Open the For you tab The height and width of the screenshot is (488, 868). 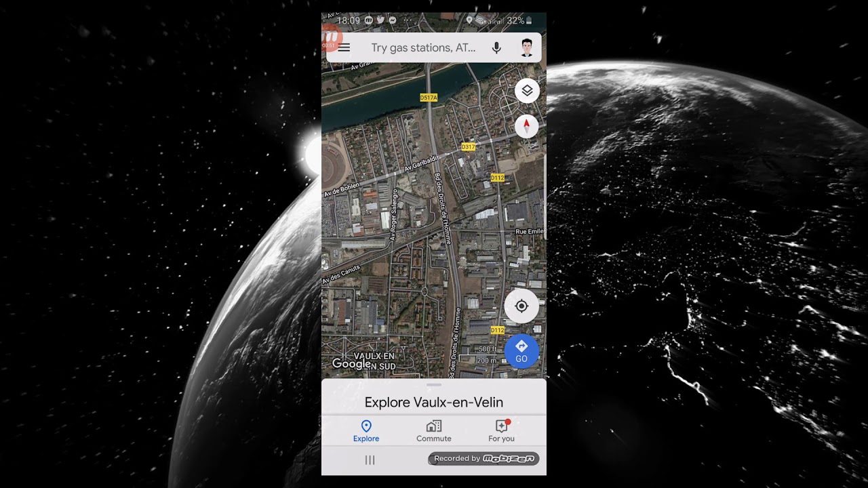(502, 431)
